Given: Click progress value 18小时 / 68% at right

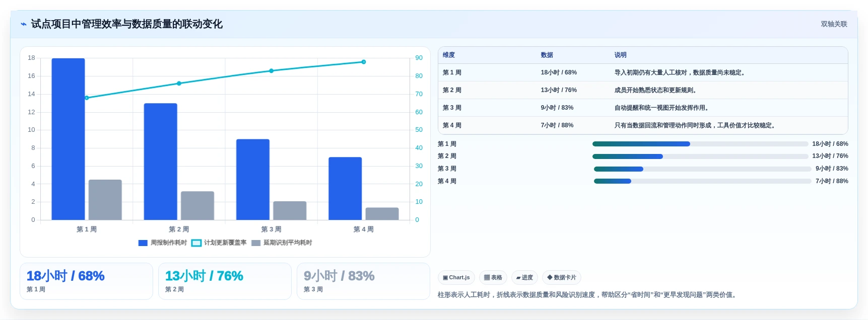Looking at the screenshot, I should pos(830,144).
